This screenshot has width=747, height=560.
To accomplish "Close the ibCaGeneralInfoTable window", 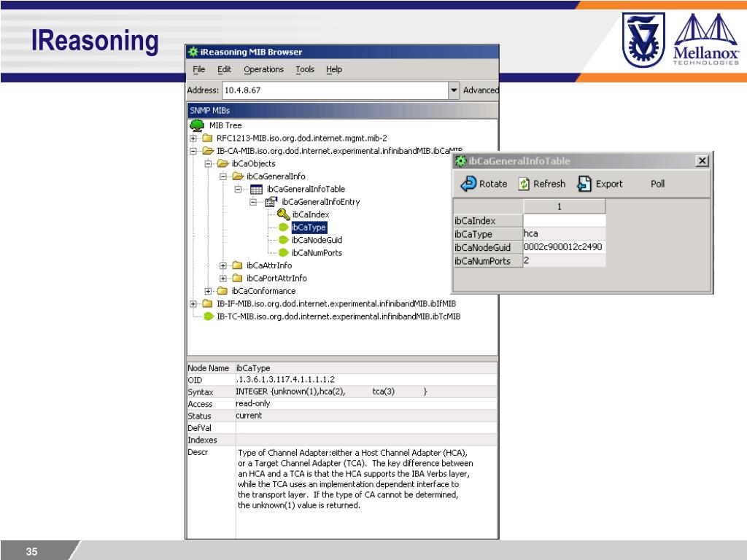I will [x=702, y=161].
